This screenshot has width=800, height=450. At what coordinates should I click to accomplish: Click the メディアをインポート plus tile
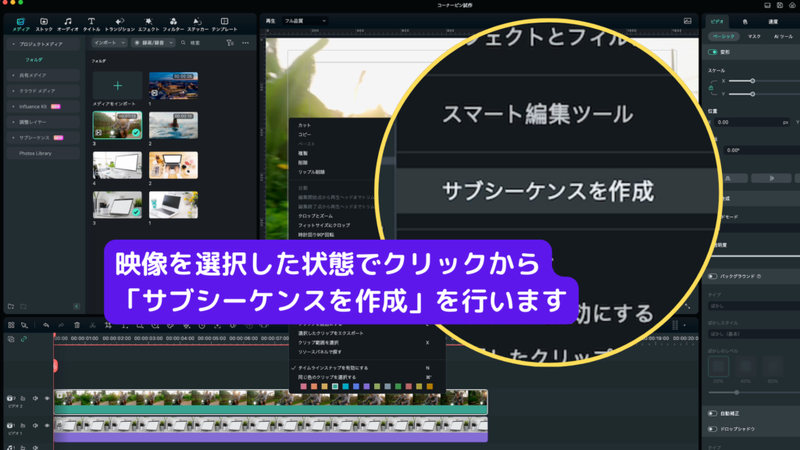(117, 85)
